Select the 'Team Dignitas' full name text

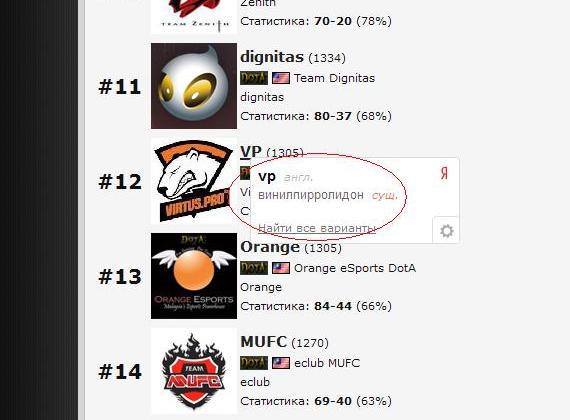click(334, 78)
